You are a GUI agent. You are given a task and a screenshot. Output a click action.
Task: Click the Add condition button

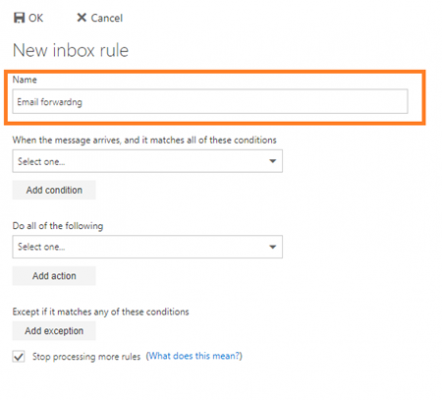pyautogui.click(x=54, y=190)
